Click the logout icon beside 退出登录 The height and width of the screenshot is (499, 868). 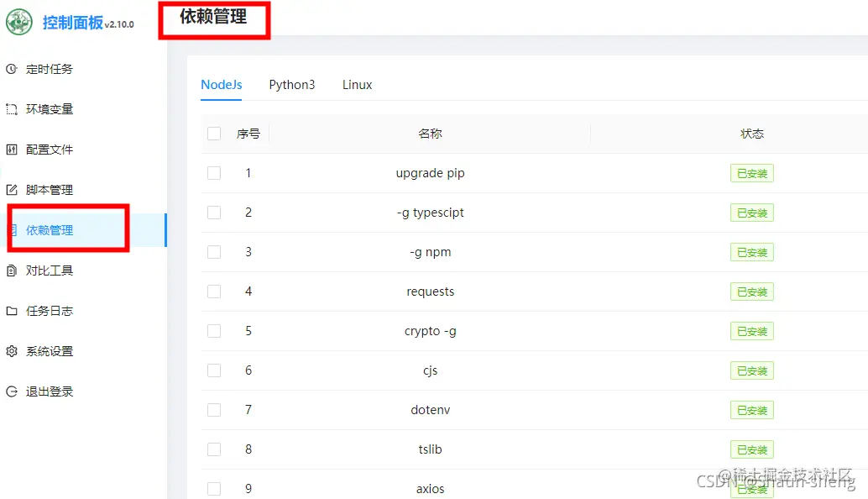[x=11, y=391]
